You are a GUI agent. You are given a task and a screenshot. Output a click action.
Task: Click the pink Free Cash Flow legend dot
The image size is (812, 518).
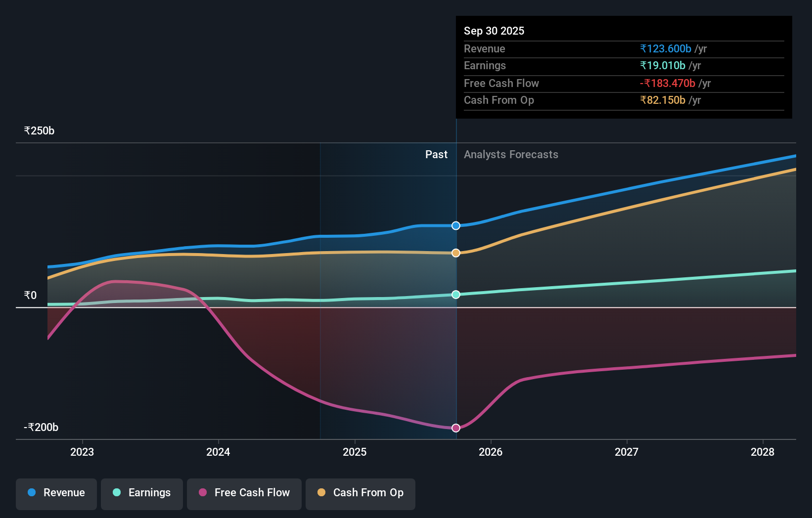(x=202, y=493)
